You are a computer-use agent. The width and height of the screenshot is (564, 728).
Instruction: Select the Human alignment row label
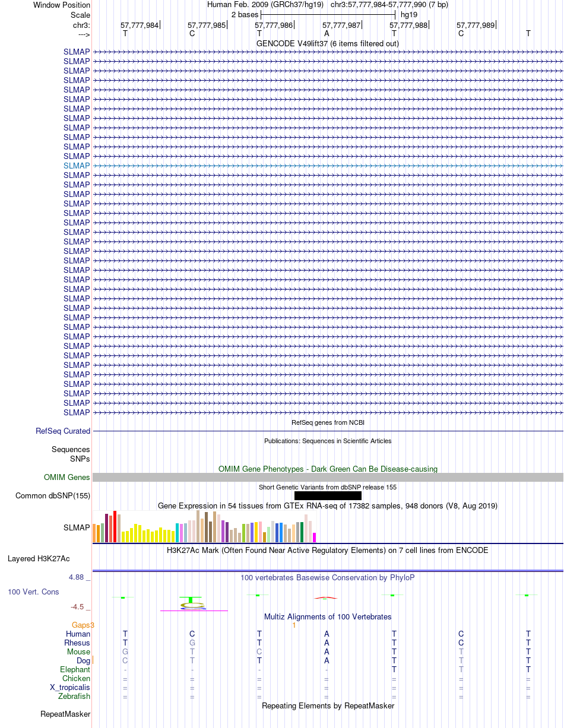pos(78,634)
